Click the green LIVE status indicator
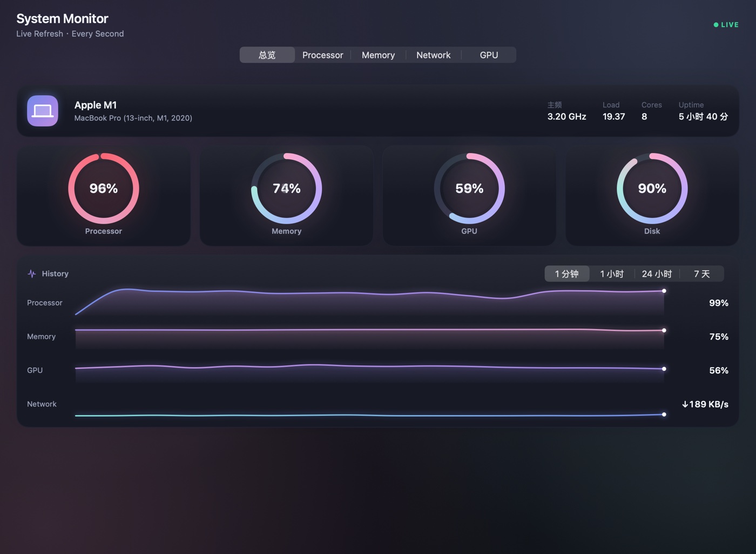 (726, 25)
